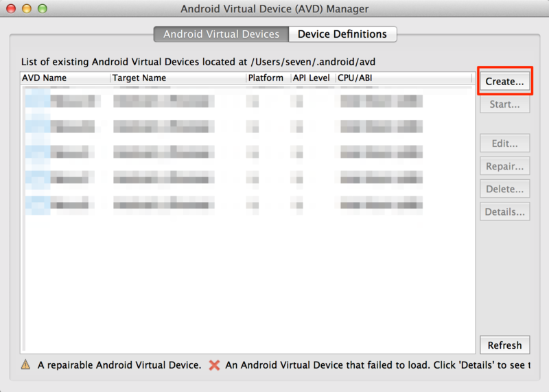Zoom the AVD Manager window
Image resolution: width=549 pixels, height=392 pixels.
43,8
